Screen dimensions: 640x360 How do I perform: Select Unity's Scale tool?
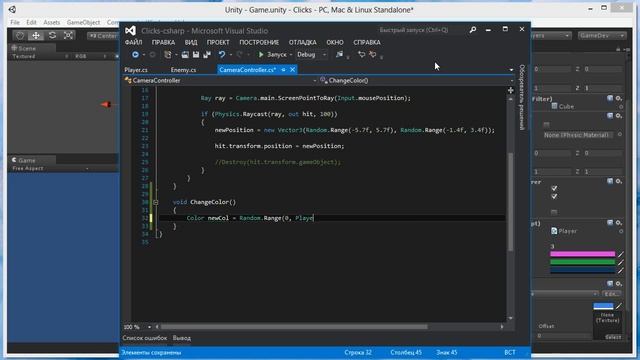(x=68, y=36)
